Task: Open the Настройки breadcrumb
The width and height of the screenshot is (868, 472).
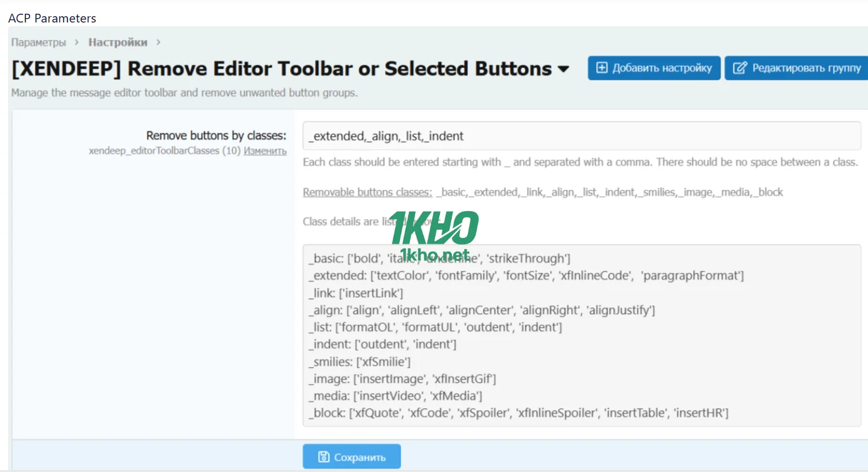Action: pos(117,42)
